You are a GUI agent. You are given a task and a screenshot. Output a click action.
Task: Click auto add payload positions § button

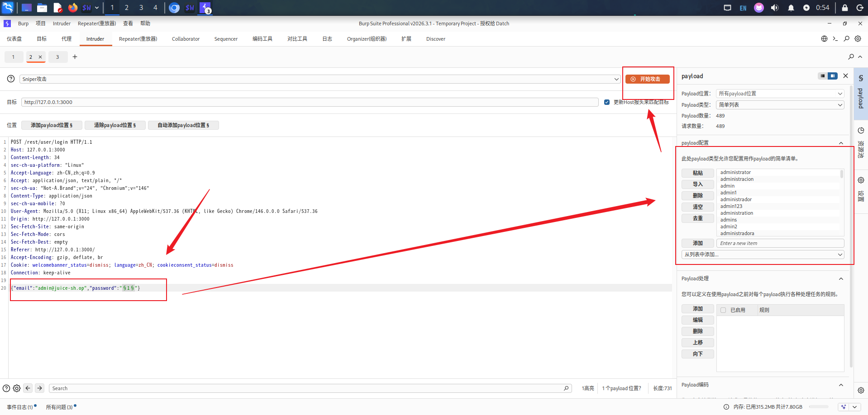click(183, 125)
